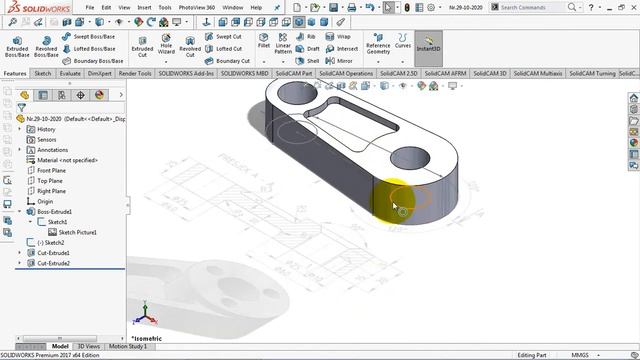Switch to the SOLIDWORKS Add-Ins tab
640x360 pixels.
tap(186, 73)
